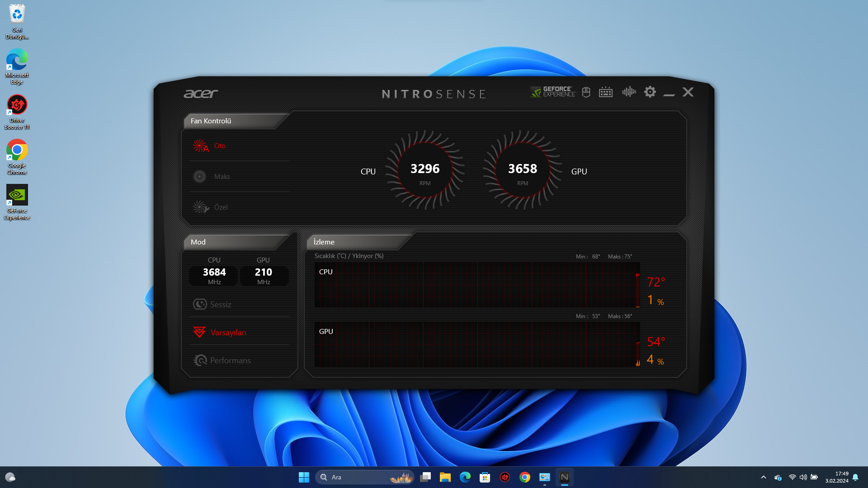Click the NitroSense taskbar icon
868x488 pixels.
(565, 477)
